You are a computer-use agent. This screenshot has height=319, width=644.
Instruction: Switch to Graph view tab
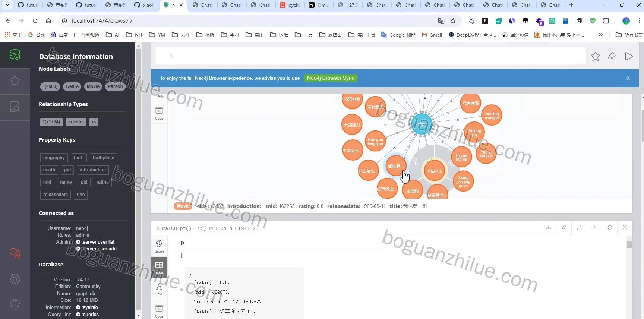click(x=159, y=246)
